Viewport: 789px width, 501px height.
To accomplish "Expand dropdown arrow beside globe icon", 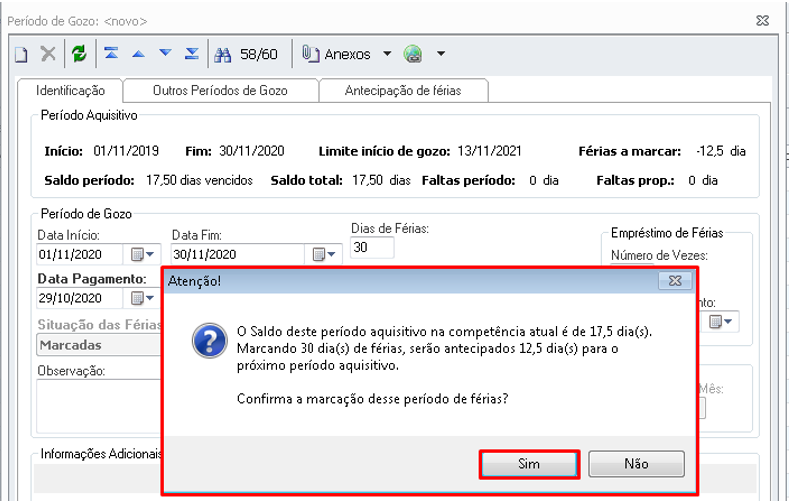I will point(441,53).
